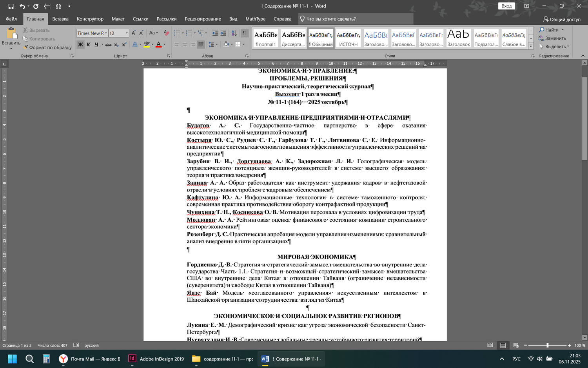Click the Undo arrow in the quick access toolbar
Image resolution: width=588 pixels, height=368 pixels.
[x=22, y=6]
